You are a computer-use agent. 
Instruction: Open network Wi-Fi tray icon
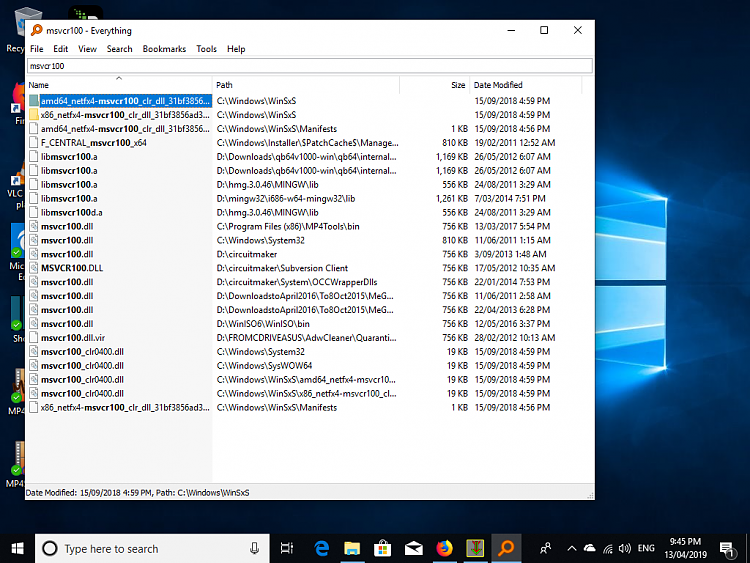[607, 549]
